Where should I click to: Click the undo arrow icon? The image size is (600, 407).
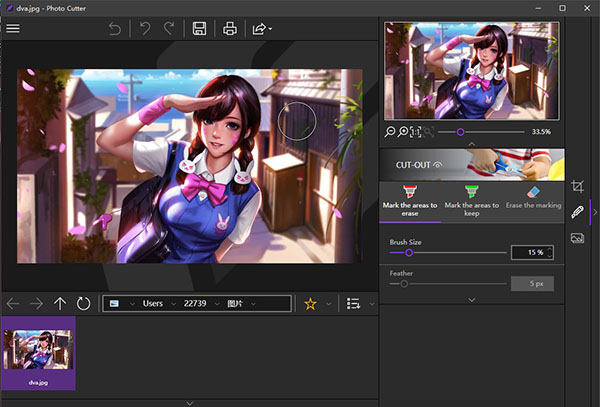pos(115,28)
